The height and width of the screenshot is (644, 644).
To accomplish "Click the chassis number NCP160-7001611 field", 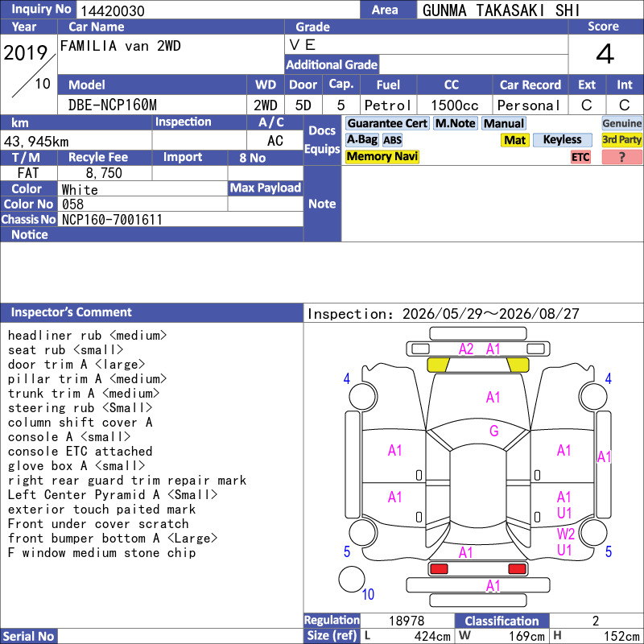I will coord(180,219).
